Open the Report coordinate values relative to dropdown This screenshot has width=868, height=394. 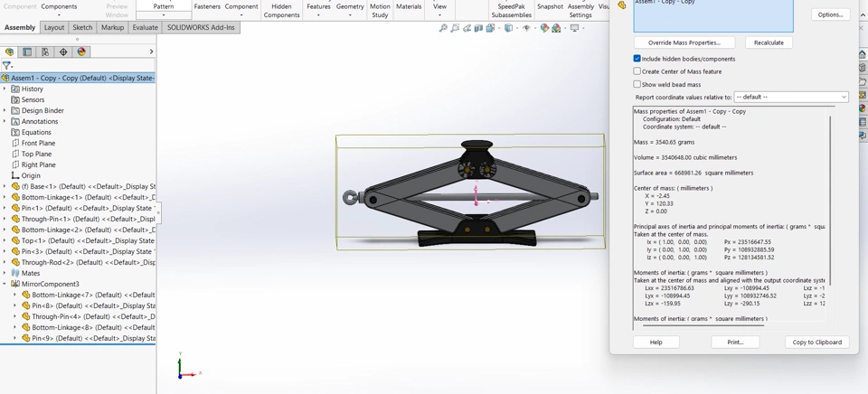pos(791,97)
